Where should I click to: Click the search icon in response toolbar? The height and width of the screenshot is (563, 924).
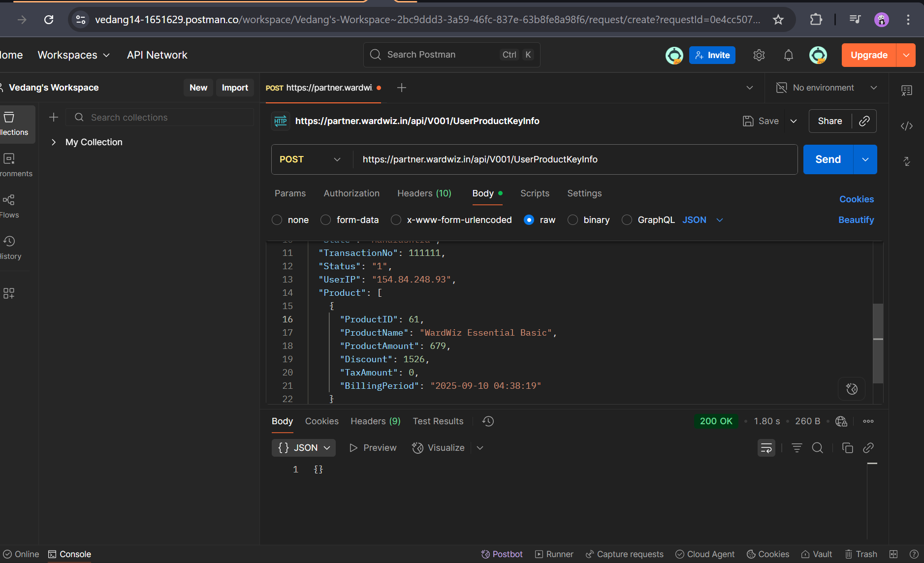817,448
